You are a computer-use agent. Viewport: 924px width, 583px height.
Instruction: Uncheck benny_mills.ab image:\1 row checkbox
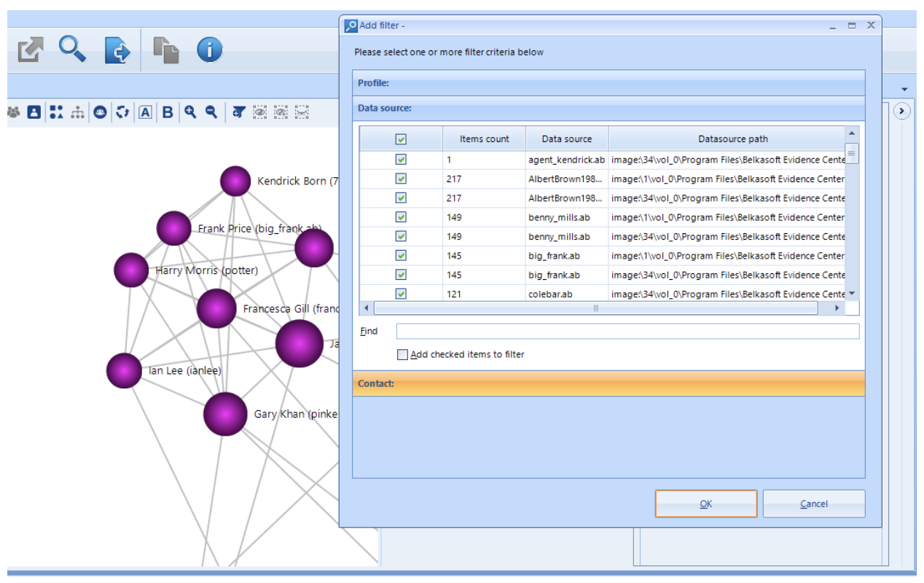point(401,217)
